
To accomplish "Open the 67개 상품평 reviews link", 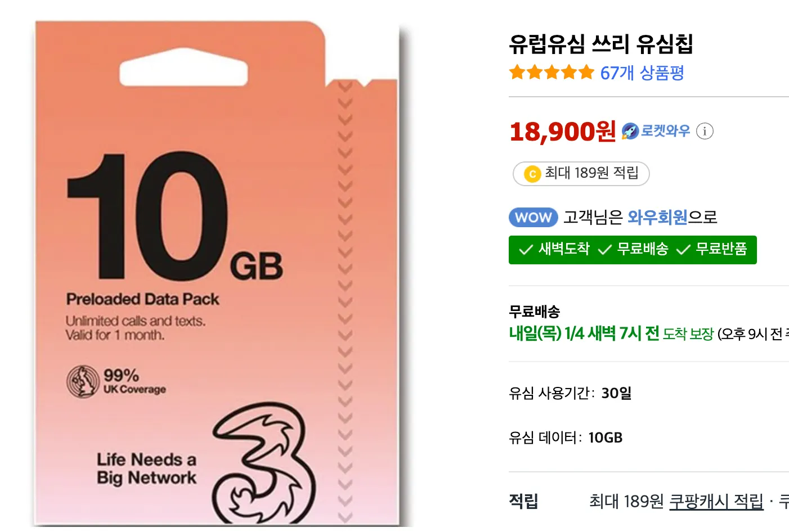I will tap(642, 73).
